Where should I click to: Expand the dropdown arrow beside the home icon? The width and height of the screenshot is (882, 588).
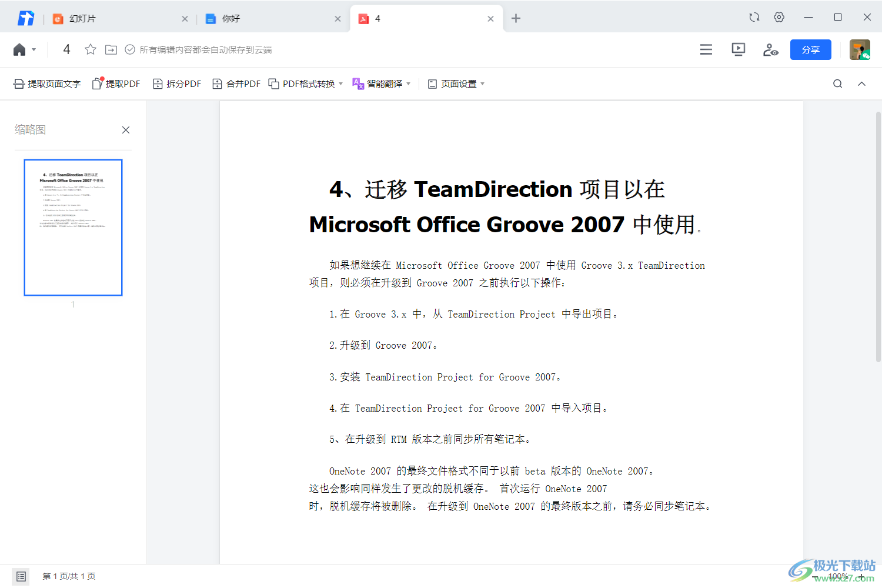pyautogui.click(x=34, y=49)
